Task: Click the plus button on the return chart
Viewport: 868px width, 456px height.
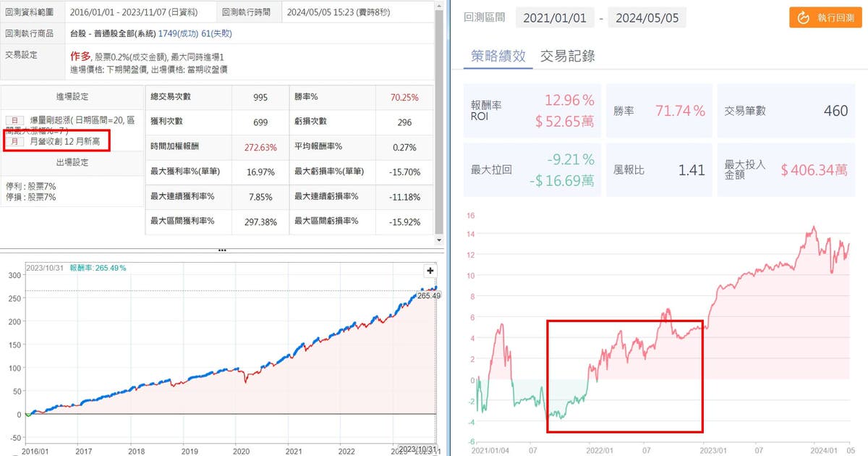Action: pyautogui.click(x=430, y=271)
